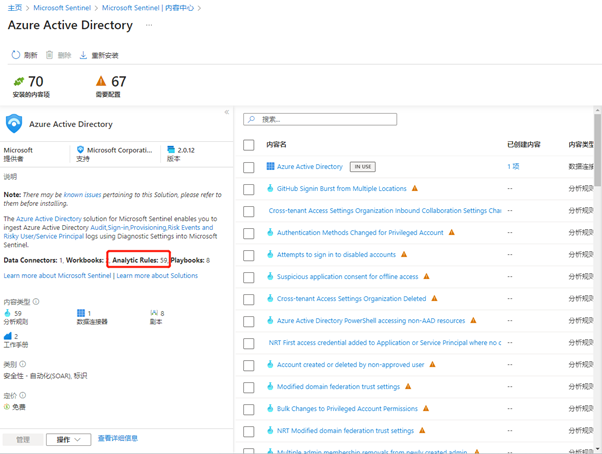Open Account created or deleted rule link
Image resolution: width=602 pixels, height=454 pixels.
pos(351,365)
